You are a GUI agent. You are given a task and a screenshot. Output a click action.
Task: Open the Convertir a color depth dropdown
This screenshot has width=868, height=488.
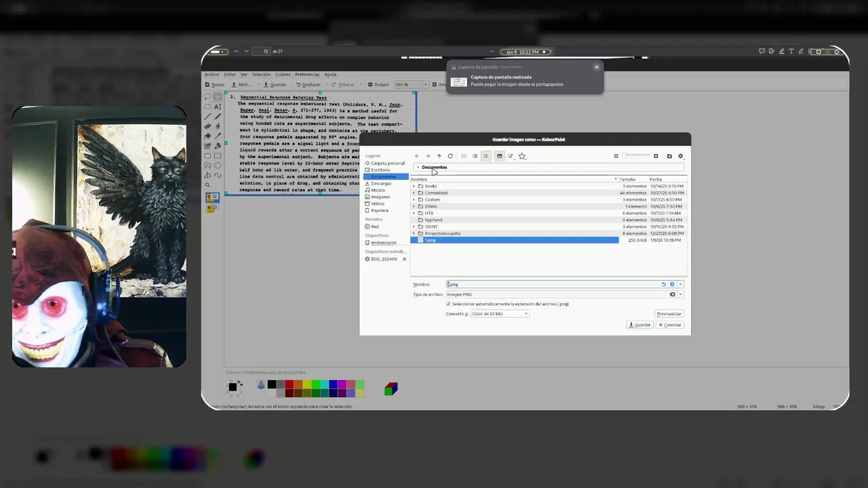[x=500, y=314]
